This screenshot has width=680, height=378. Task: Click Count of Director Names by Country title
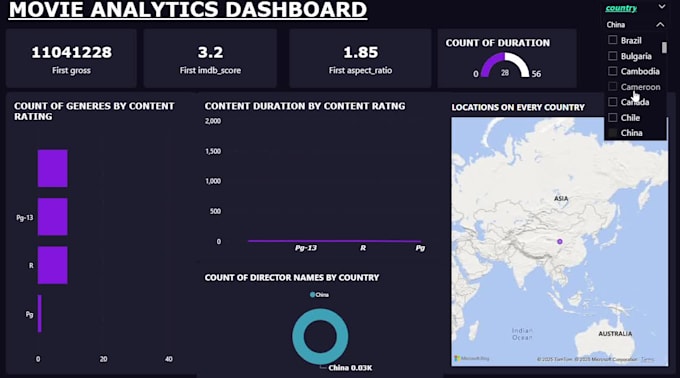coord(292,277)
